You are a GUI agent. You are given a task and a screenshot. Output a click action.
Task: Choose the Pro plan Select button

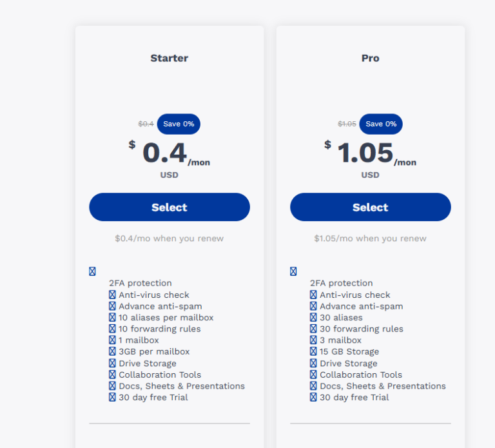370,207
